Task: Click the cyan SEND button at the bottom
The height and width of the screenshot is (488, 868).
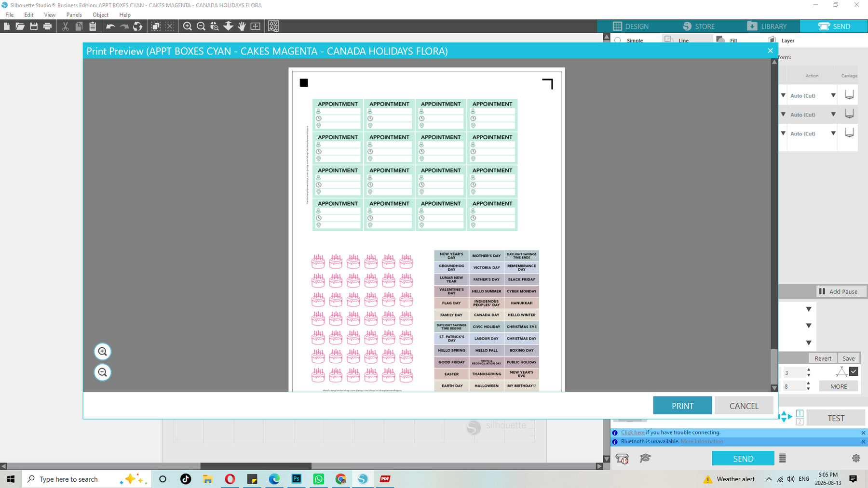Action: pyautogui.click(x=743, y=459)
